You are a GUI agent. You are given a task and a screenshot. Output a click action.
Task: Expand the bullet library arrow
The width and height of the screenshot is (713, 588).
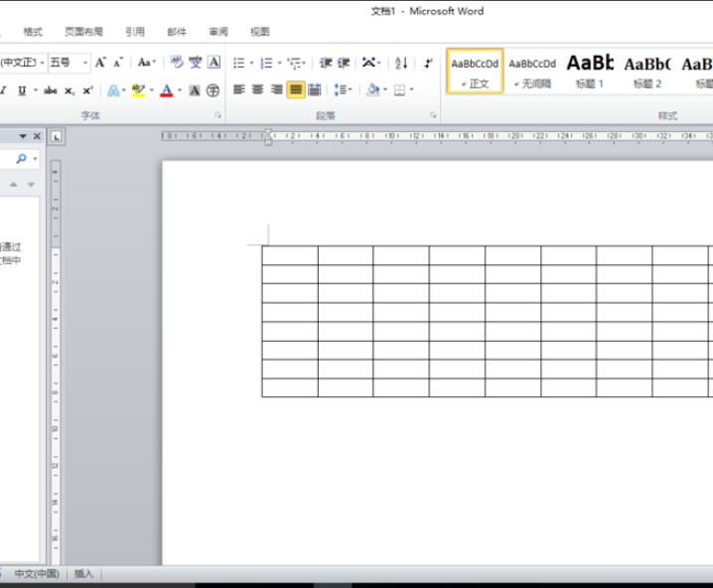[x=251, y=63]
